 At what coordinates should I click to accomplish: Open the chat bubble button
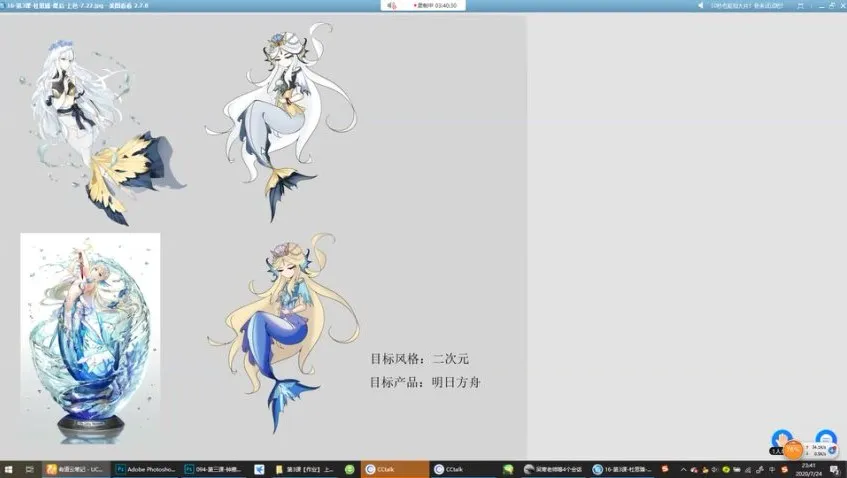(x=825, y=438)
